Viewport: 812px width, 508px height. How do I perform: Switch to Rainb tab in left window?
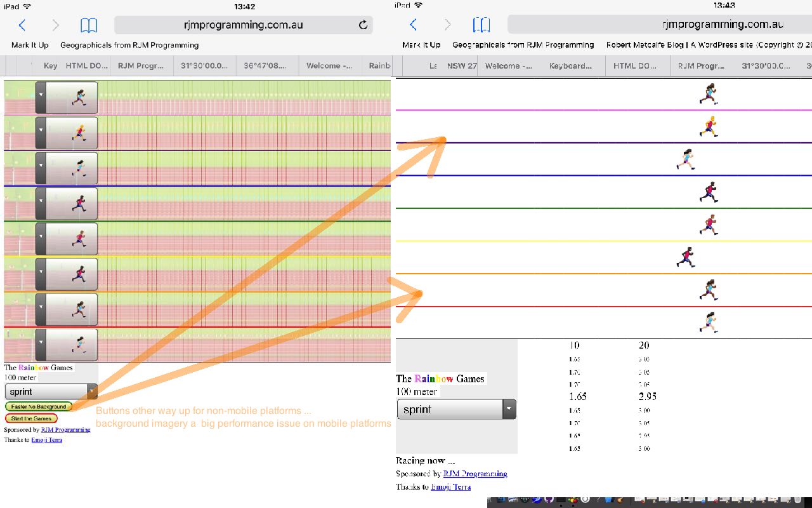378,65
